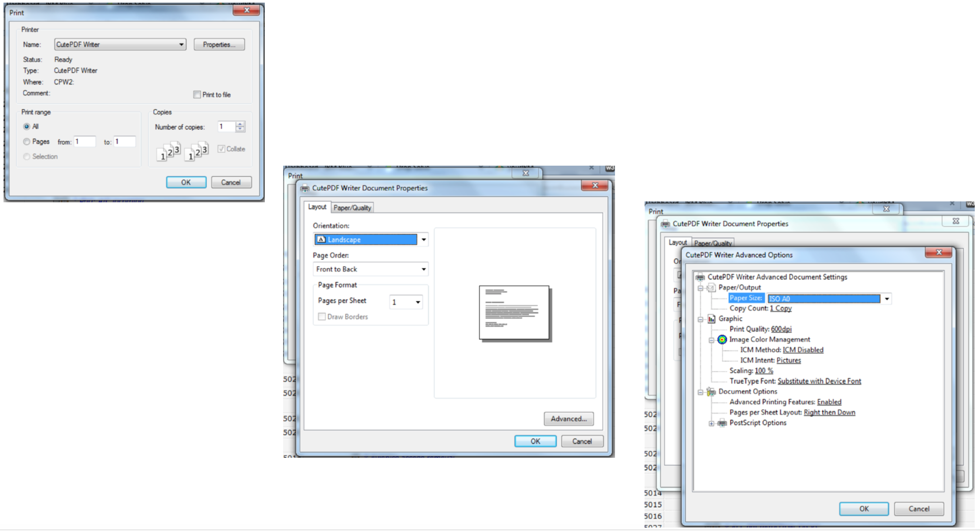Click the PostScript Options printer icon
This screenshot has height=531, width=980.
[x=722, y=423]
